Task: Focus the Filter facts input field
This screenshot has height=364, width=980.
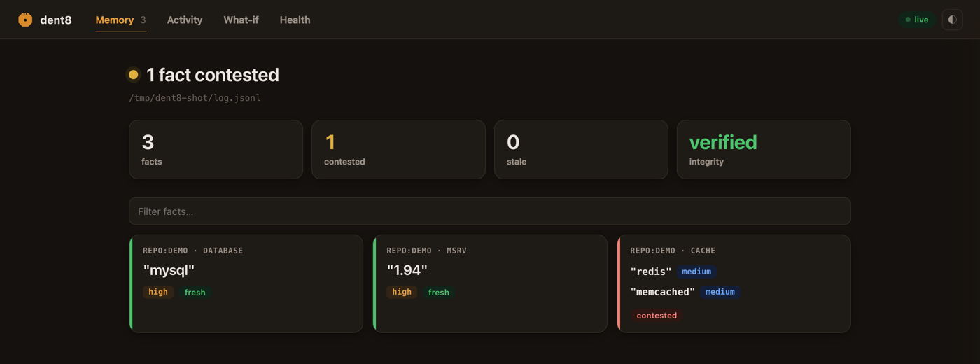Action: [490, 211]
